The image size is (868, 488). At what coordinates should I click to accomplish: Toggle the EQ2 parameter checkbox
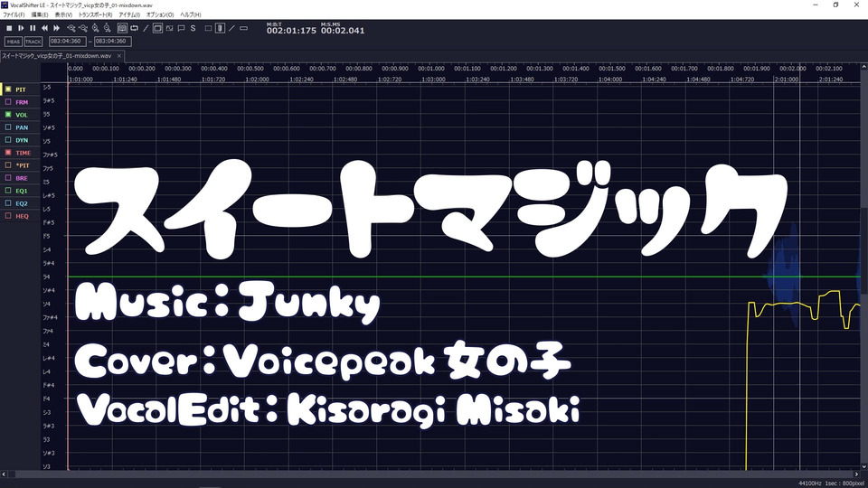pos(8,203)
